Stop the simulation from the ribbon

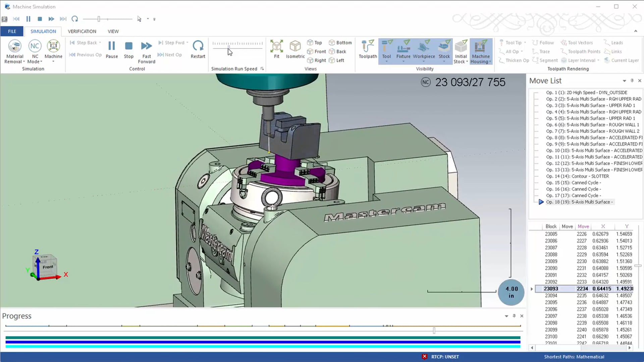pyautogui.click(x=128, y=49)
